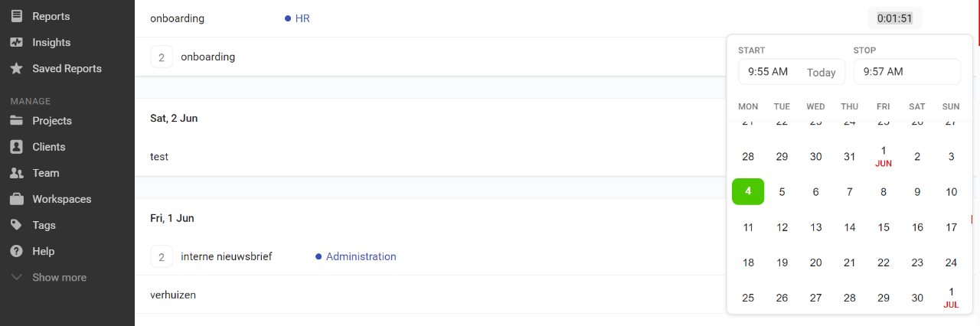Click the Saved Reports star icon
The width and height of the screenshot is (980, 326).
[x=16, y=68]
